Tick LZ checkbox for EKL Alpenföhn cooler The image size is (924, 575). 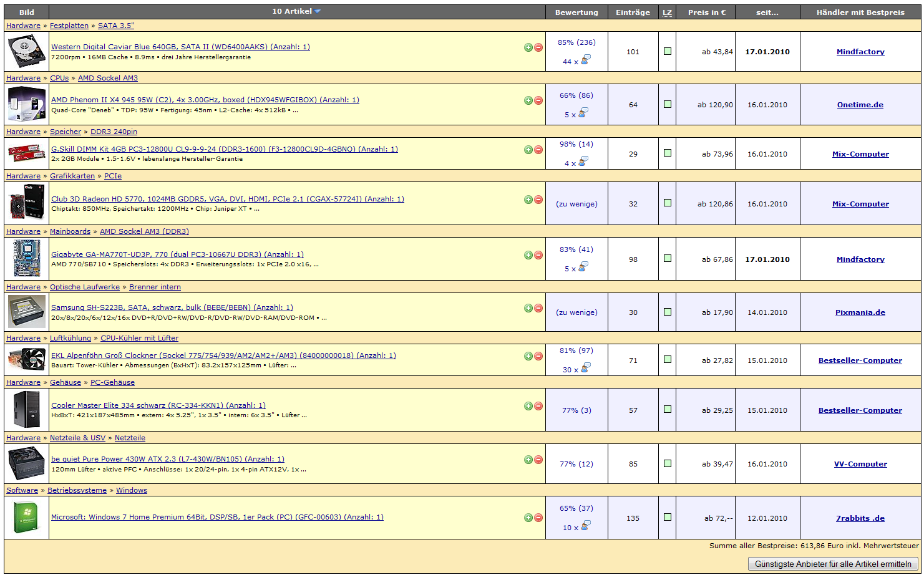pyautogui.click(x=668, y=359)
